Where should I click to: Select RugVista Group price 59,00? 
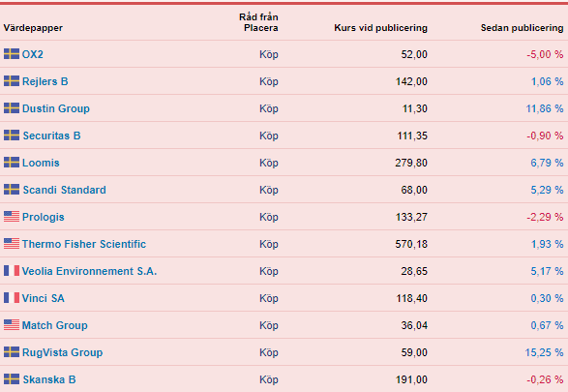tap(414, 352)
